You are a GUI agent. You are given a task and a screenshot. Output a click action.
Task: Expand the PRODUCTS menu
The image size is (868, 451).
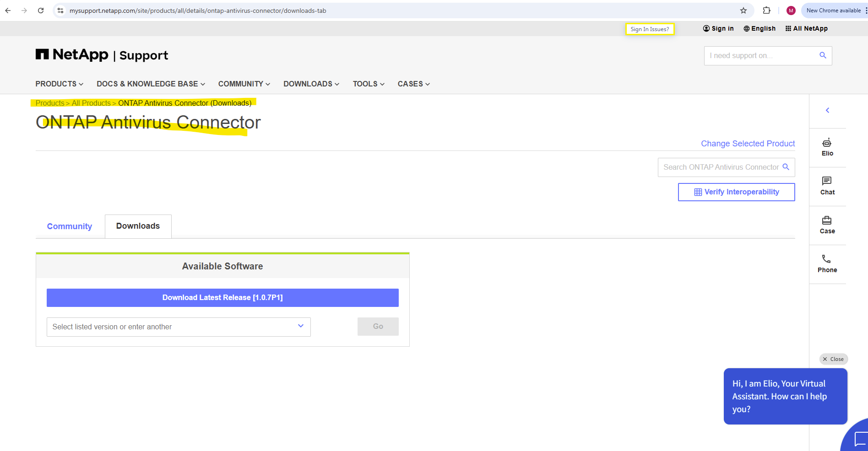[60, 84]
